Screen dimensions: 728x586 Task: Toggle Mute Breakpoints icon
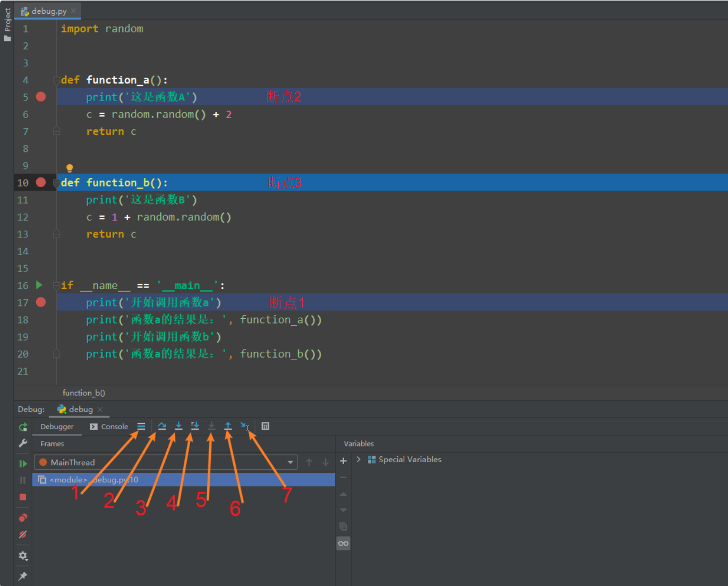pyautogui.click(x=23, y=534)
